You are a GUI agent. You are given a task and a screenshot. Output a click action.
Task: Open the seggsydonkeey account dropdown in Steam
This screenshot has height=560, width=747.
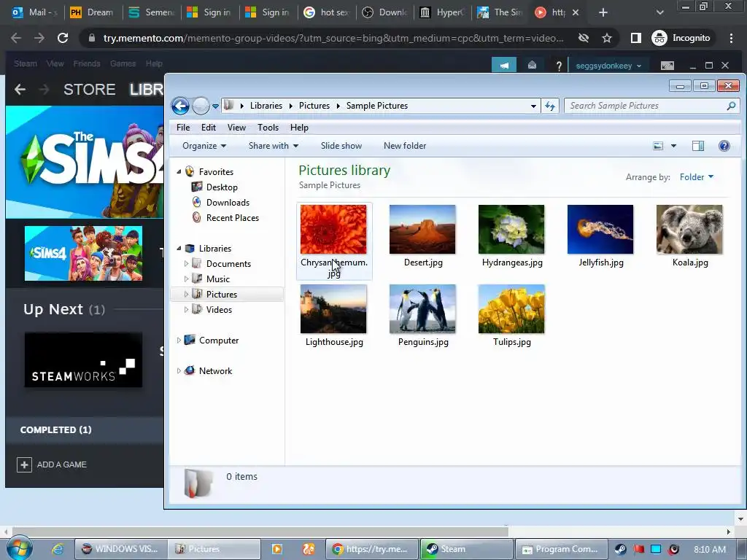coord(608,66)
